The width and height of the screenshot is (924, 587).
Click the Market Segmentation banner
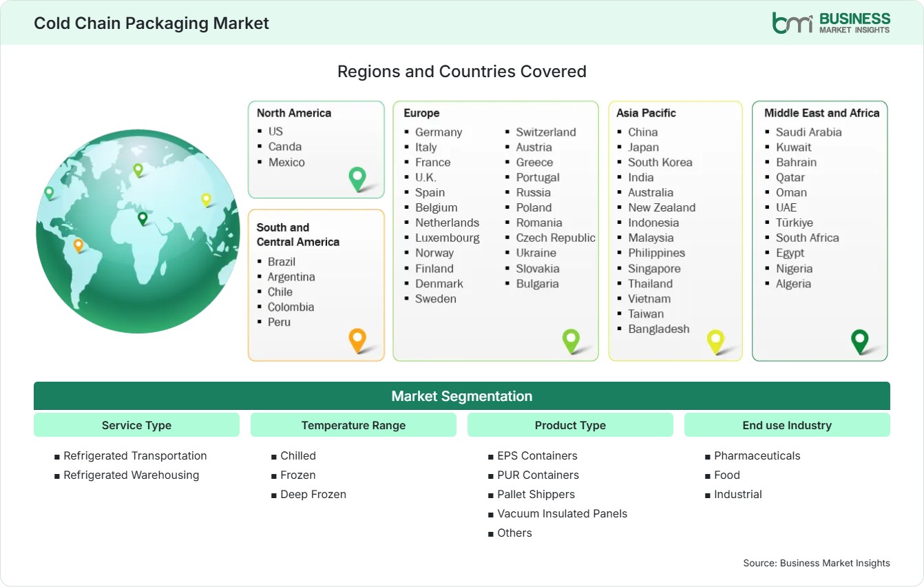(x=462, y=396)
